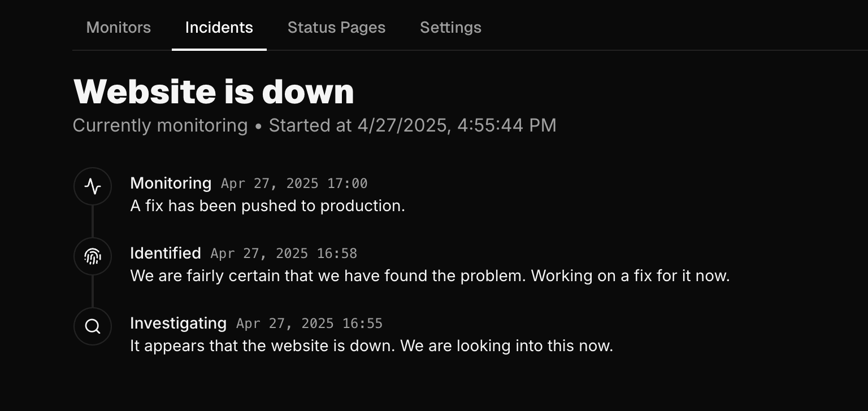Click the incident start time 4:55:44 PM
Image resolution: width=868 pixels, height=411 pixels.
coord(506,125)
